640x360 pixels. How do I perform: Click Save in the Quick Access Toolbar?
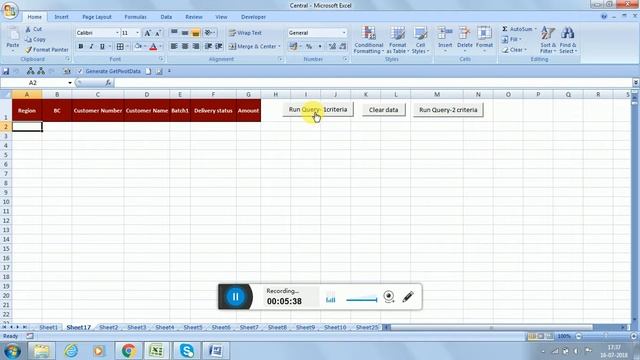coord(6,71)
